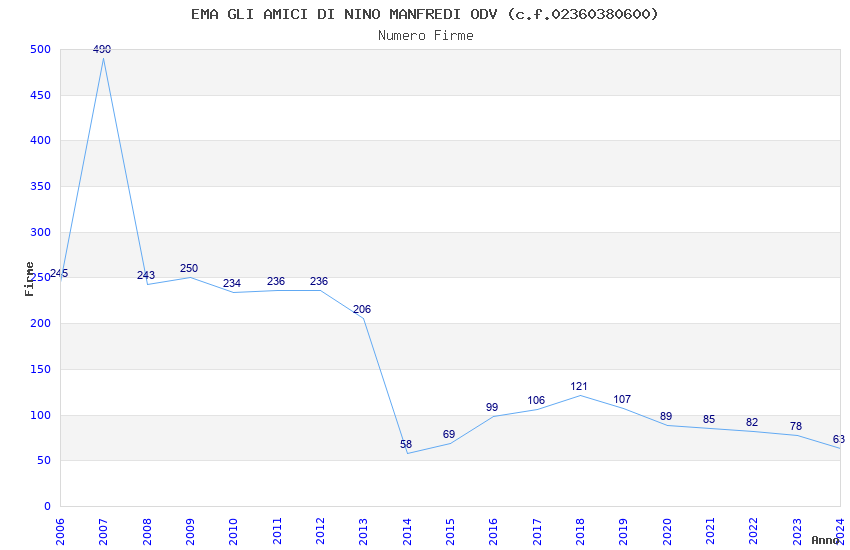The width and height of the screenshot is (850, 550).
Task: Click data label 69 for 2015
Action: click(x=449, y=434)
